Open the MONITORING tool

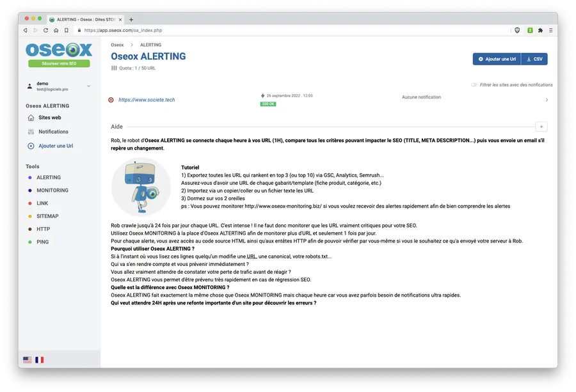(x=52, y=190)
